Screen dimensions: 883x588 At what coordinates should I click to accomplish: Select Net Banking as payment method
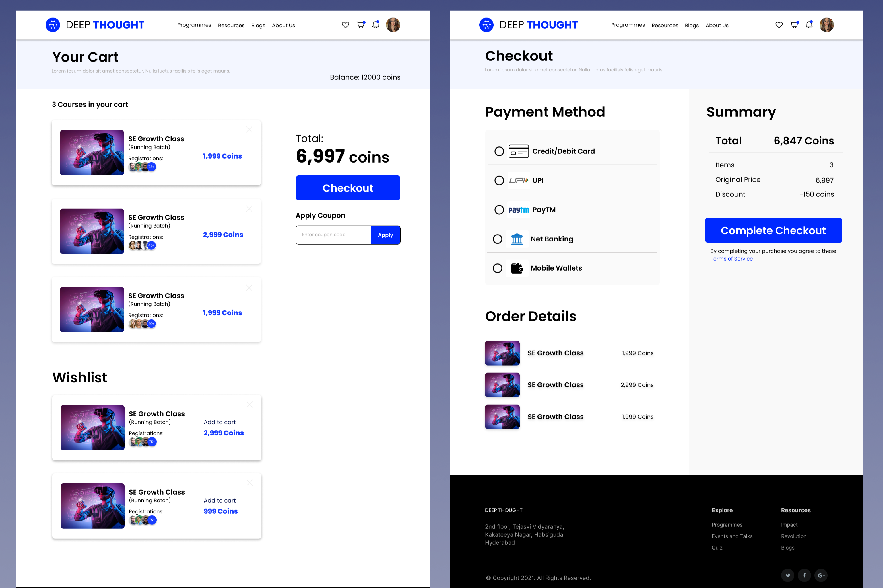coord(498,239)
